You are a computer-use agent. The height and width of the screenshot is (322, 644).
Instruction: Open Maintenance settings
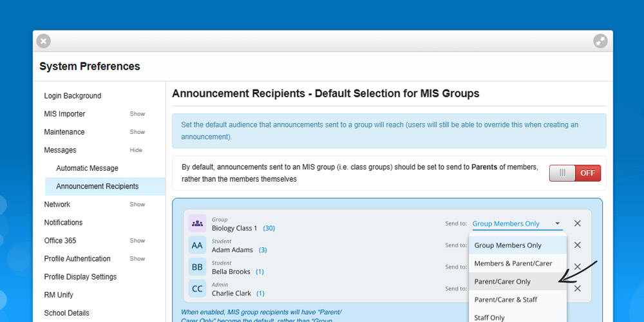[64, 132]
